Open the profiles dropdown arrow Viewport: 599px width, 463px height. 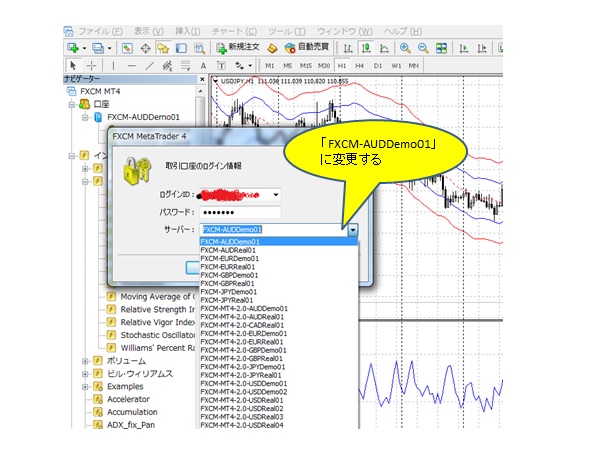[110, 49]
